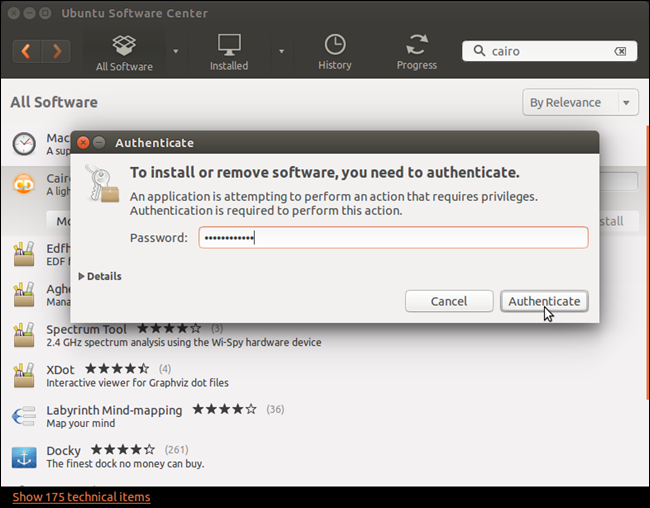Click the Labyrinth Mind-mapping star rating
Image resolution: width=650 pixels, height=508 pixels.
224,409
